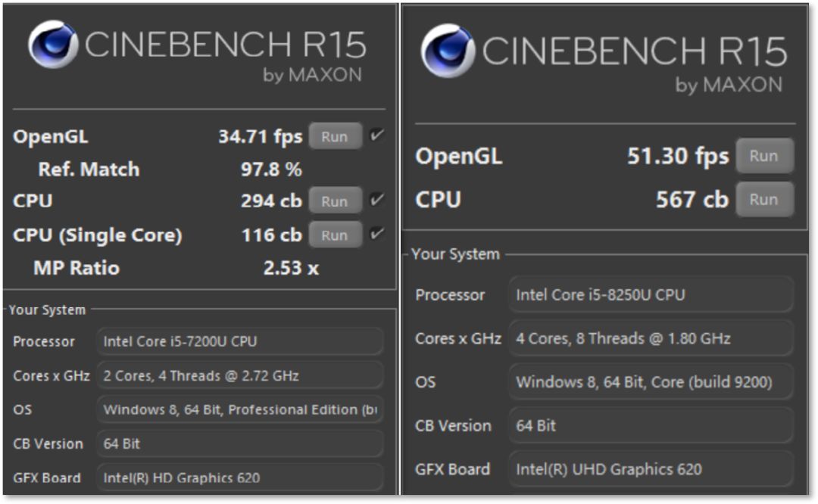Image resolution: width=818 pixels, height=504 pixels.
Task: Run OpenGL test scoring 34.71 fps
Action: (x=335, y=137)
